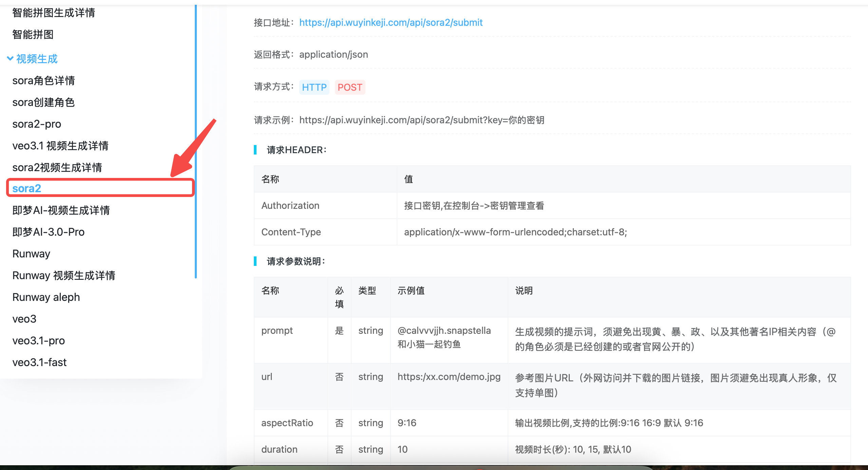This screenshot has height=470, width=868.
Task: Open the veo3.1 视频生成详情 page
Action: (60, 146)
